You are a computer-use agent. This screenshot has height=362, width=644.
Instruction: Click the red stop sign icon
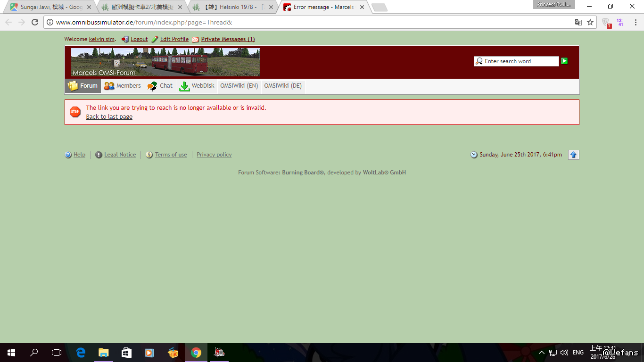(75, 112)
